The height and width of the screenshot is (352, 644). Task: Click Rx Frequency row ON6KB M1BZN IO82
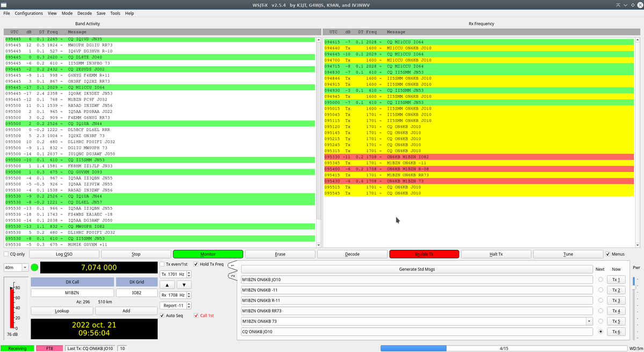[479, 157]
